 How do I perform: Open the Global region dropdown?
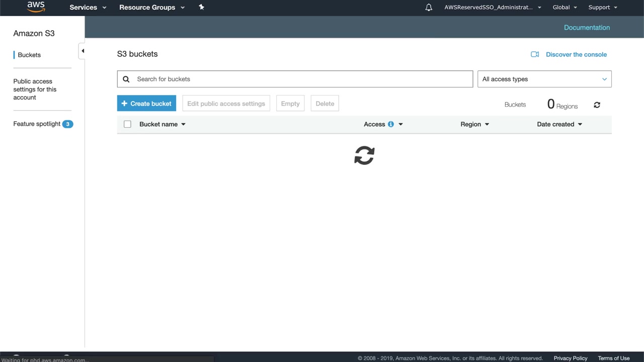565,8
